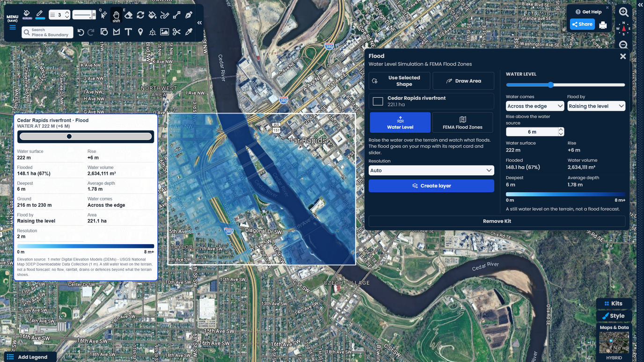Click the refresh arrows tool icon
Viewport: 644px width, 362px height.
(140, 15)
